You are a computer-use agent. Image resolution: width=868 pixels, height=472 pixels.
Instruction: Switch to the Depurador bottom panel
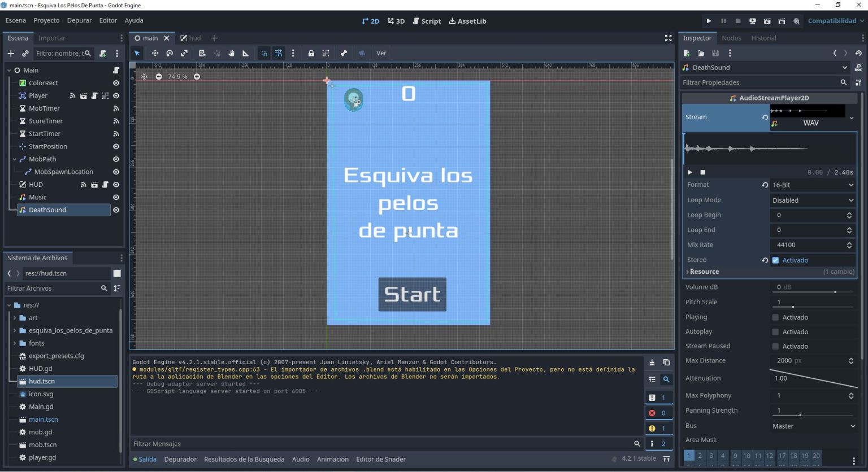pyautogui.click(x=180, y=459)
